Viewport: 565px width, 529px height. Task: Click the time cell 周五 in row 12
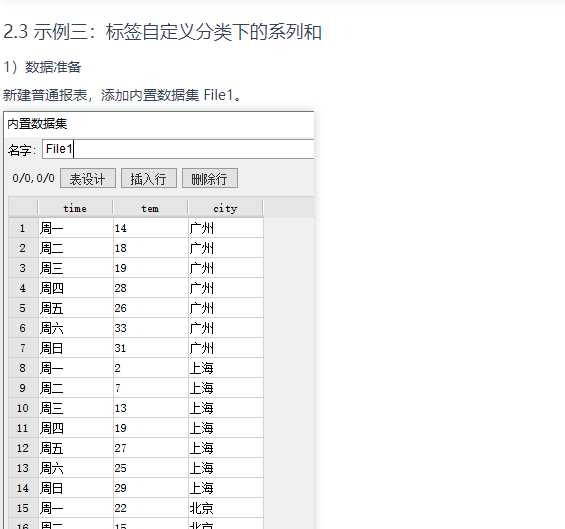75,448
